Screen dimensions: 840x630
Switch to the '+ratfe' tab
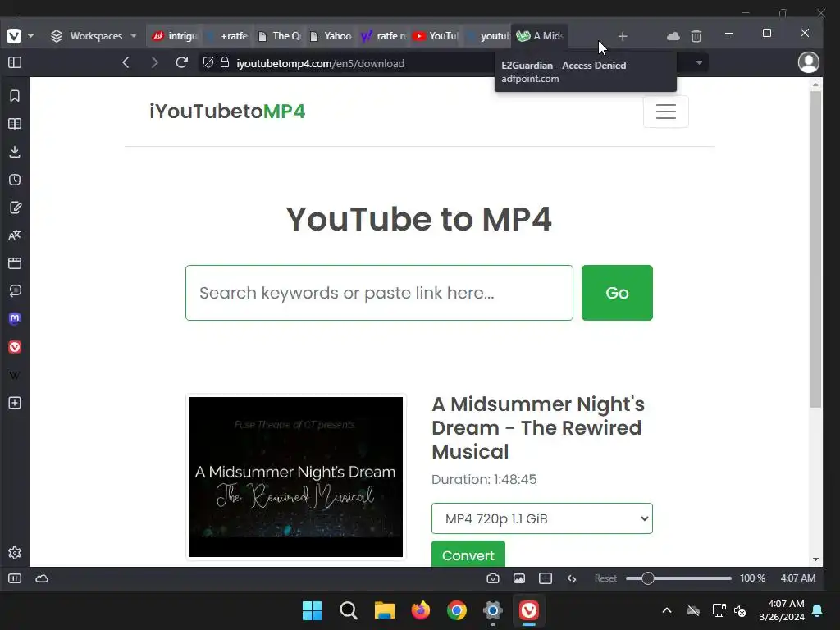click(x=229, y=36)
